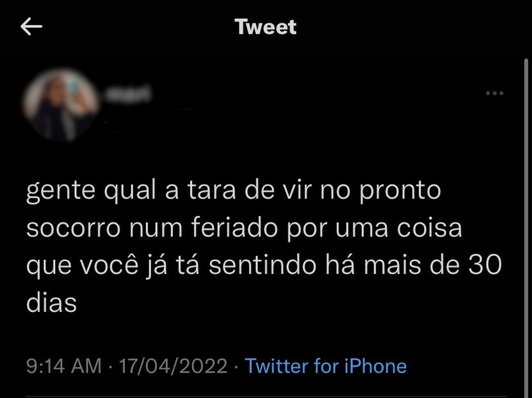Image resolution: width=532 pixels, height=398 pixels.
Task: Click the word "feriado" in the tweet
Action: point(235,227)
